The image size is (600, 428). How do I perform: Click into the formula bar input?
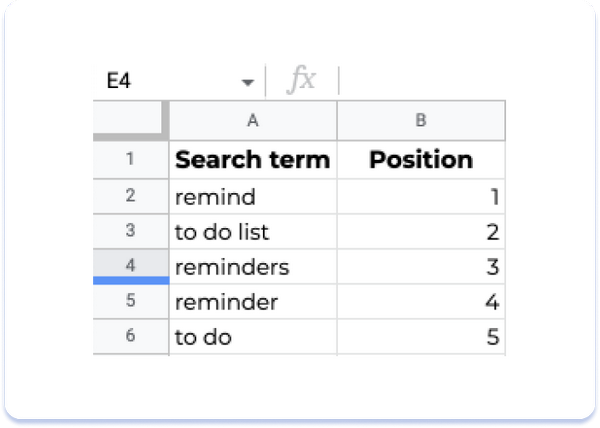(x=422, y=80)
